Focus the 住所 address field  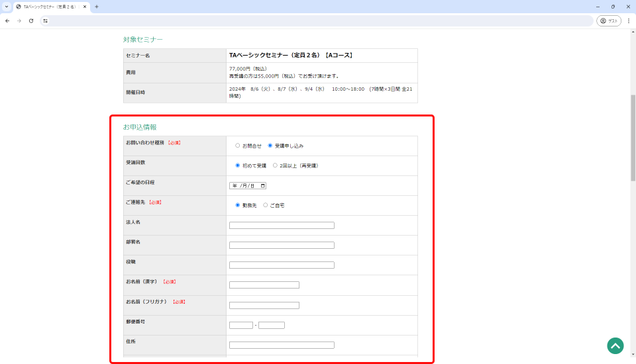(282, 345)
